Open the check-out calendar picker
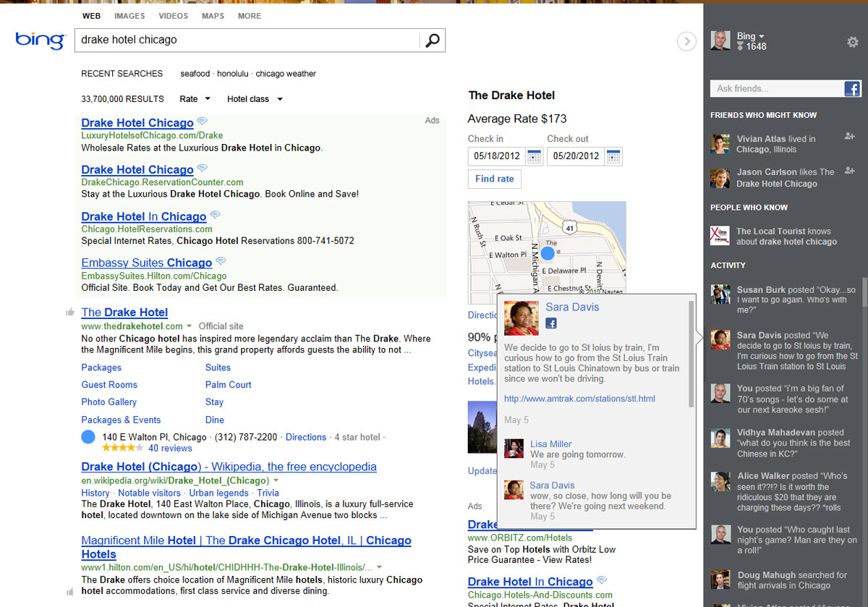The image size is (868, 607). (x=613, y=156)
